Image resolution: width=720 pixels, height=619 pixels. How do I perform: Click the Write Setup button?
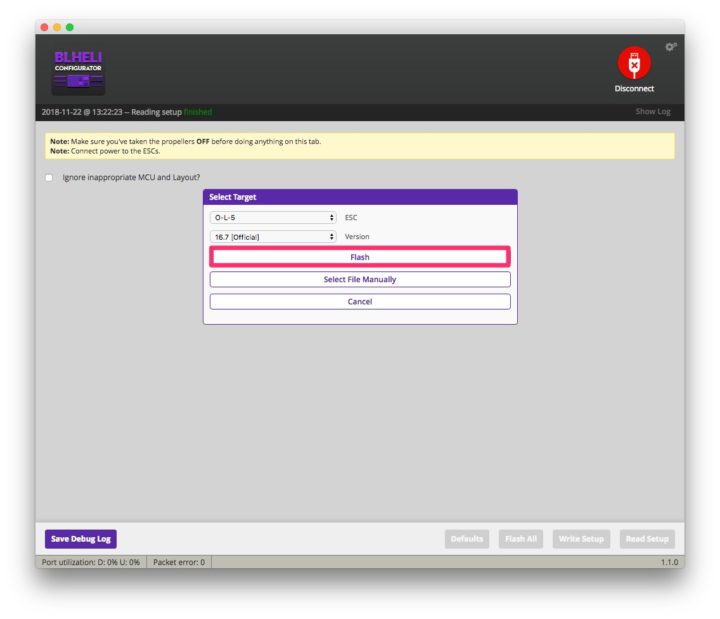click(581, 539)
